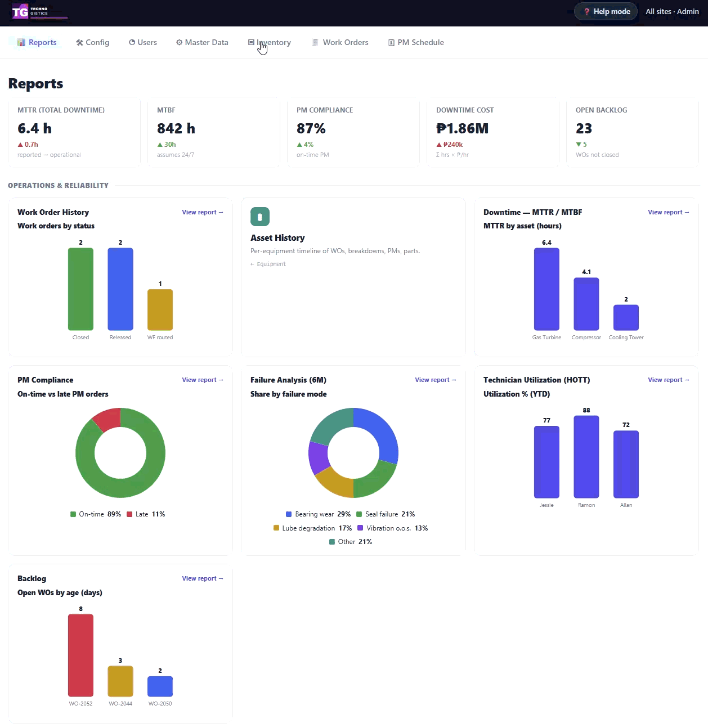Open the Work Orders tab
The image size is (708, 728).
click(340, 42)
